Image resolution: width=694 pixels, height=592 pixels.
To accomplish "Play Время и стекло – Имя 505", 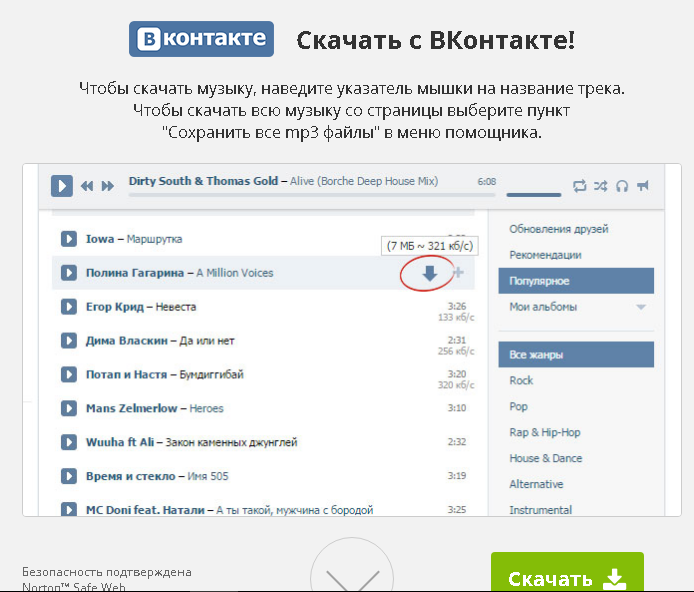I will 69,476.
